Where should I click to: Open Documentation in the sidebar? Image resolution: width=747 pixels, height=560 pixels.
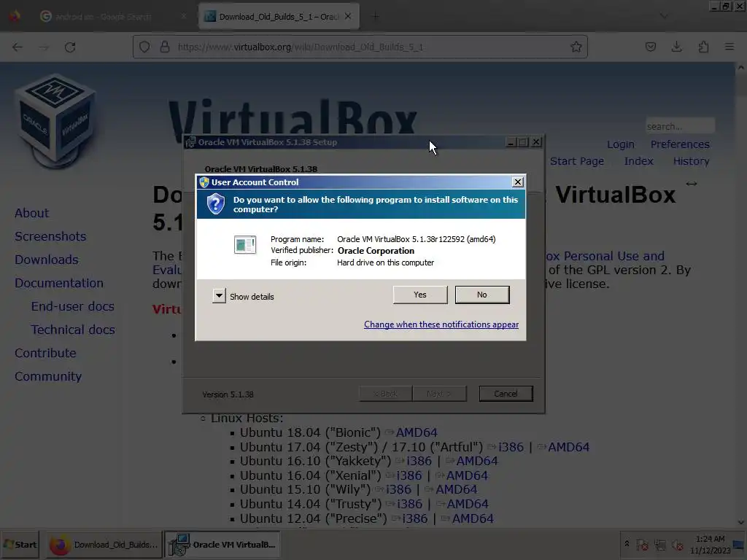click(x=58, y=283)
